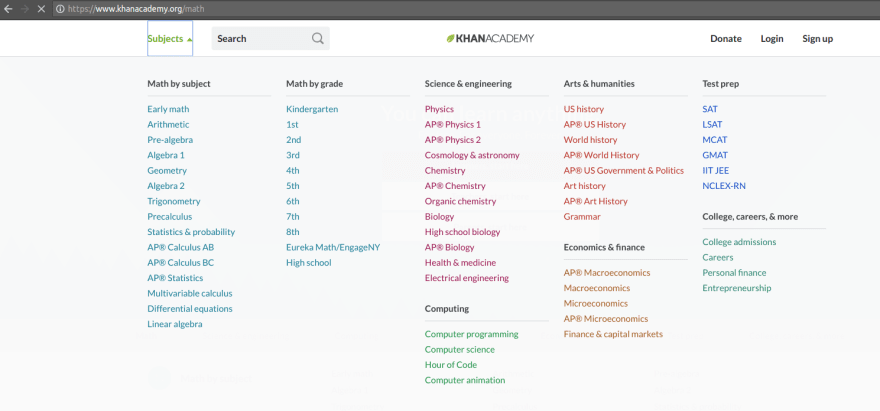Select AP® Calculus AB

tap(181, 247)
